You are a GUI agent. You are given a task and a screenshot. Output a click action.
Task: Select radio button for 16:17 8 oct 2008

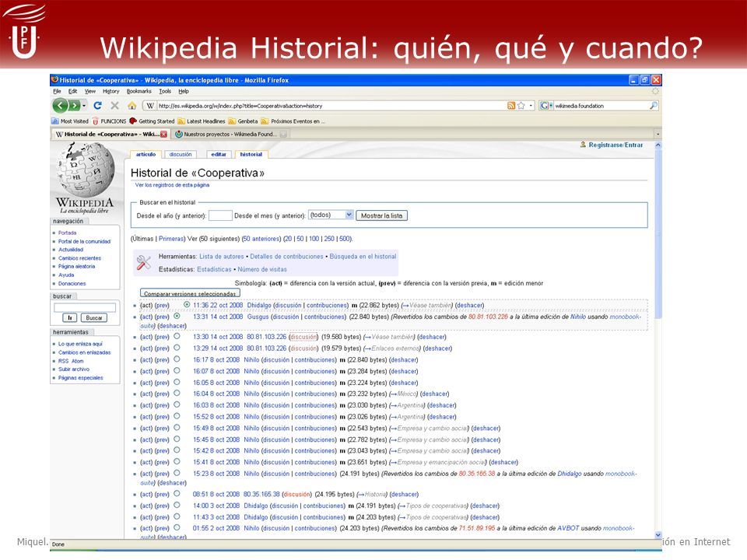click(177, 359)
